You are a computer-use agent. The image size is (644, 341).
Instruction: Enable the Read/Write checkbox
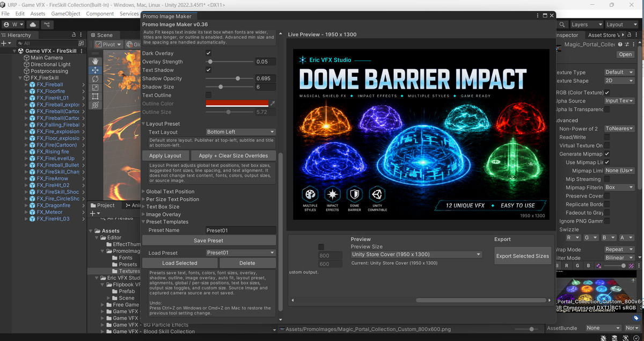click(607, 137)
